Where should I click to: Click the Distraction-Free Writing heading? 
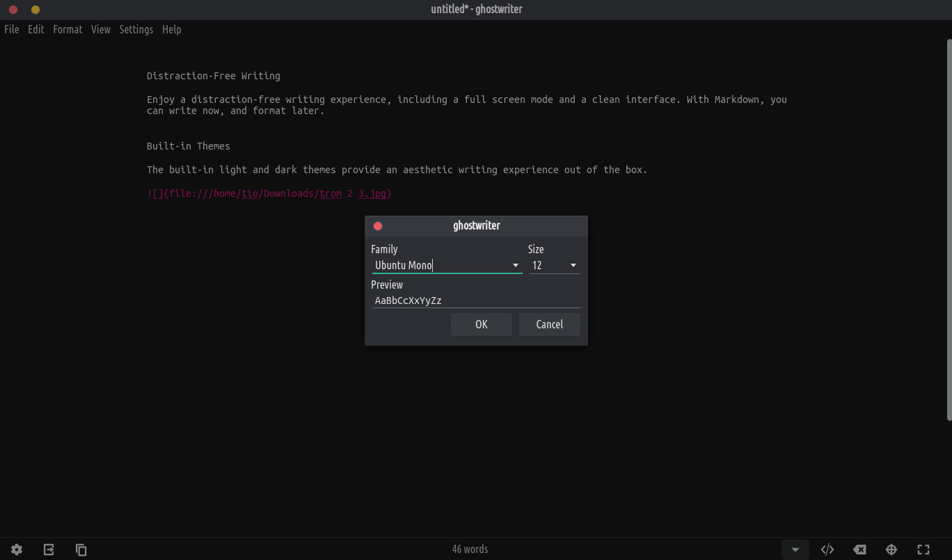(214, 76)
